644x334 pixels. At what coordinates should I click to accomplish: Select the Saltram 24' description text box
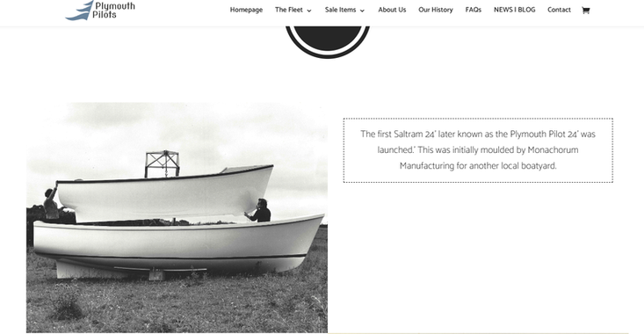[478, 150]
